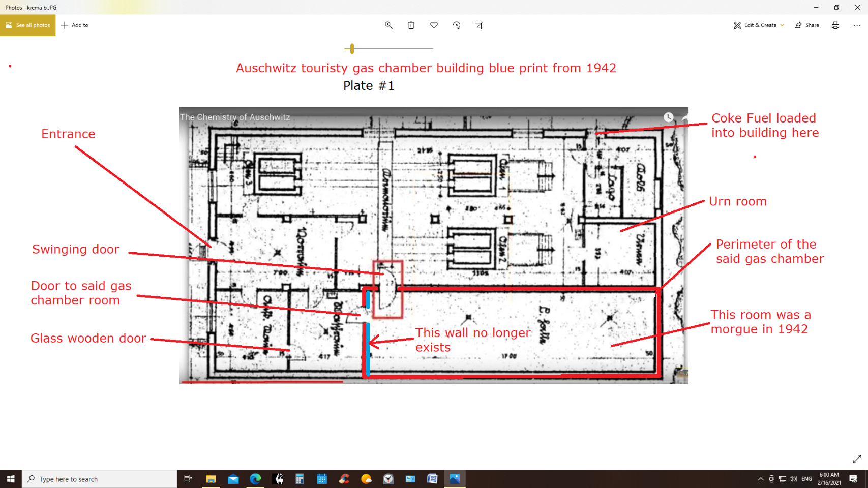This screenshot has height=488, width=868.
Task: Open the Add to menu
Action: click(x=75, y=25)
